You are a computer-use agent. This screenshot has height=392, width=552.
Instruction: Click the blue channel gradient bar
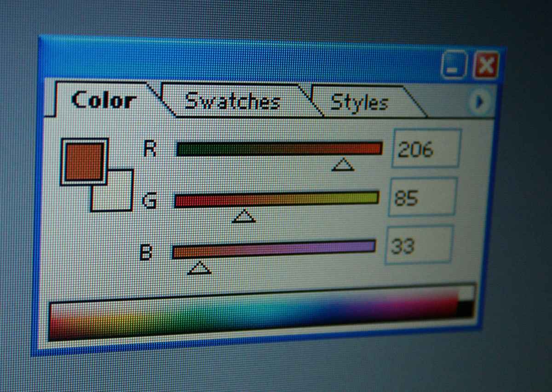(274, 249)
